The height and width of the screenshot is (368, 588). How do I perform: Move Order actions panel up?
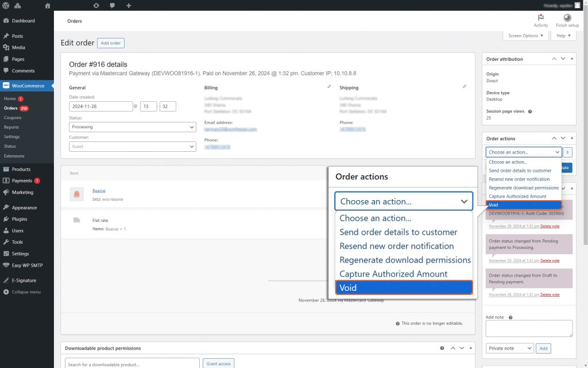pos(554,139)
